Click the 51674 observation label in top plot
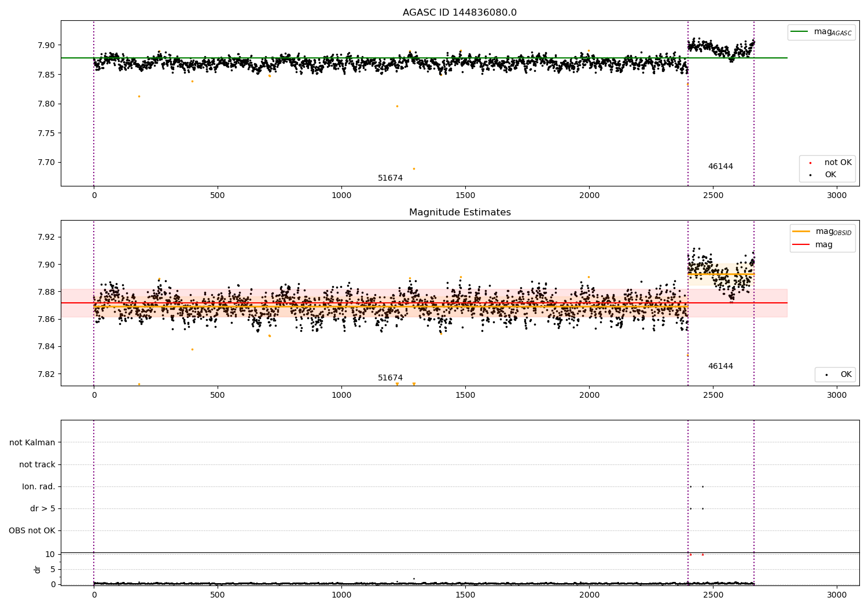 coord(390,178)
